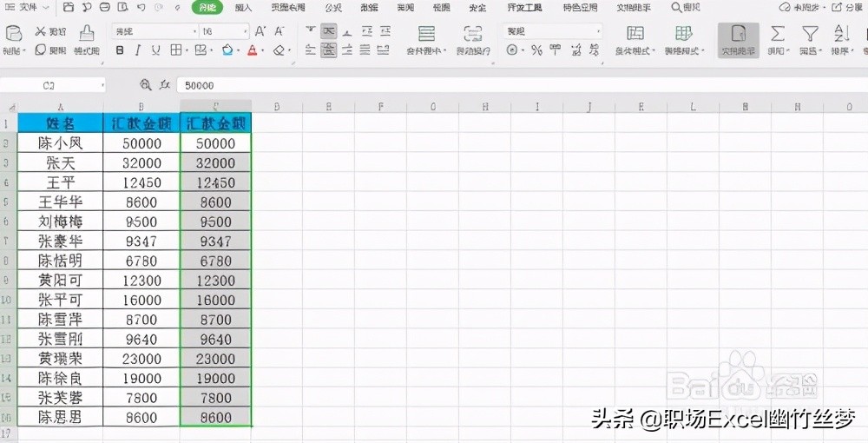Click the Sort A-Z icon
The image size is (868, 443).
pyautogui.click(x=841, y=34)
